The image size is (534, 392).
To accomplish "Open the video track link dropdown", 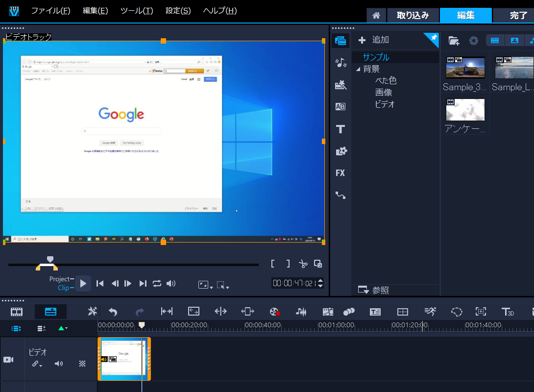I will (x=37, y=364).
